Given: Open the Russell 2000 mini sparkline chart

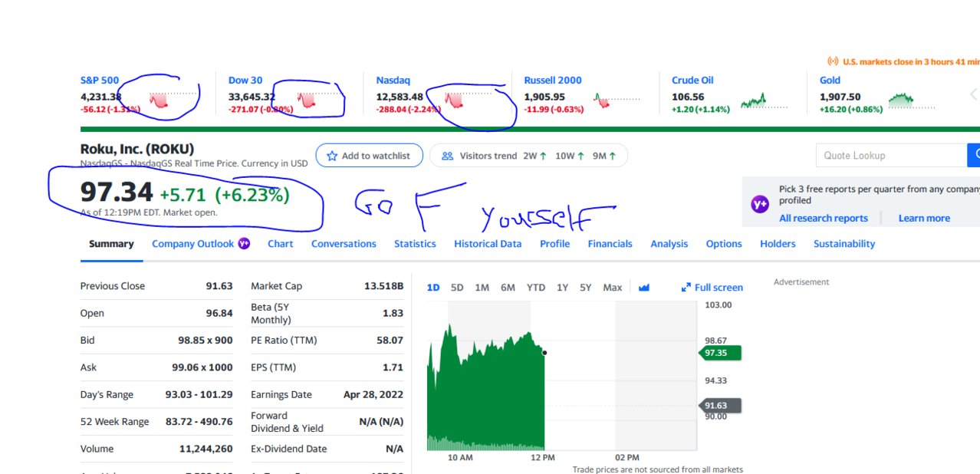Looking at the screenshot, I should pyautogui.click(x=616, y=100).
